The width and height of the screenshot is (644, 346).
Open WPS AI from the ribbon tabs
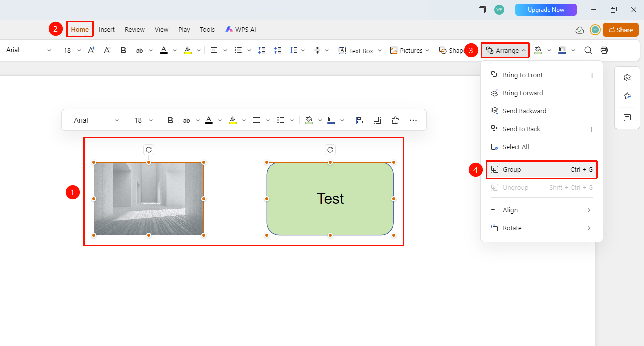point(241,30)
